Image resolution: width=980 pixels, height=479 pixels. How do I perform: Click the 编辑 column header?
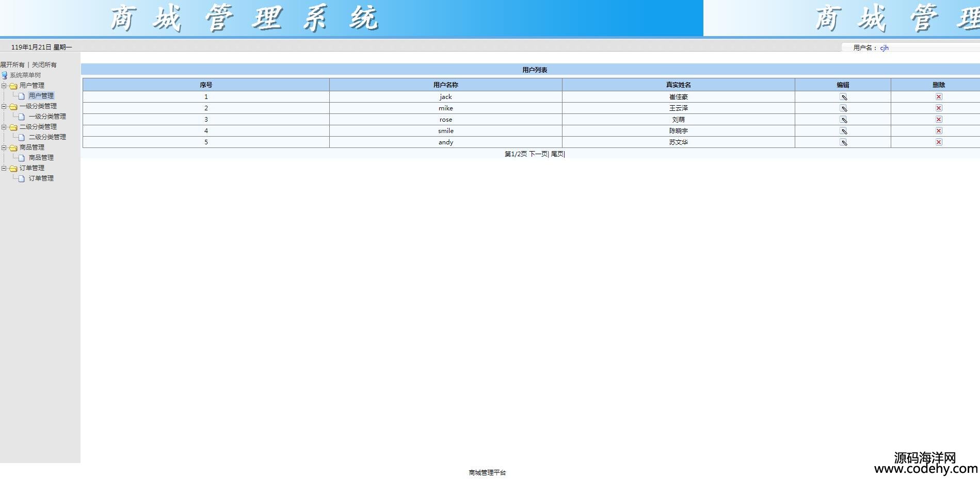pyautogui.click(x=843, y=85)
